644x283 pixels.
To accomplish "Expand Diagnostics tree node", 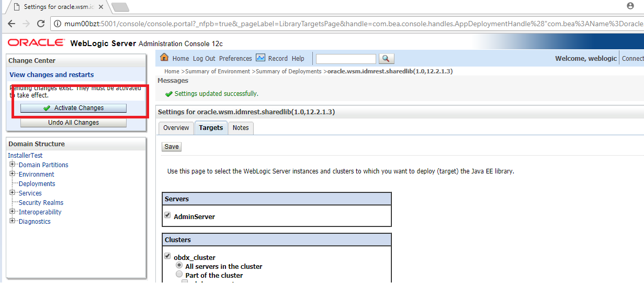I will 13,221.
